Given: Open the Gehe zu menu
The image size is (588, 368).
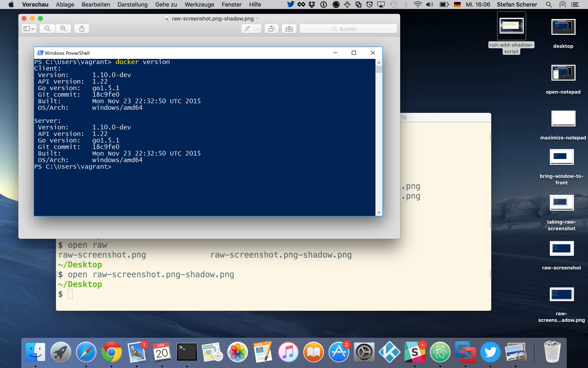Looking at the screenshot, I should pos(166,4).
